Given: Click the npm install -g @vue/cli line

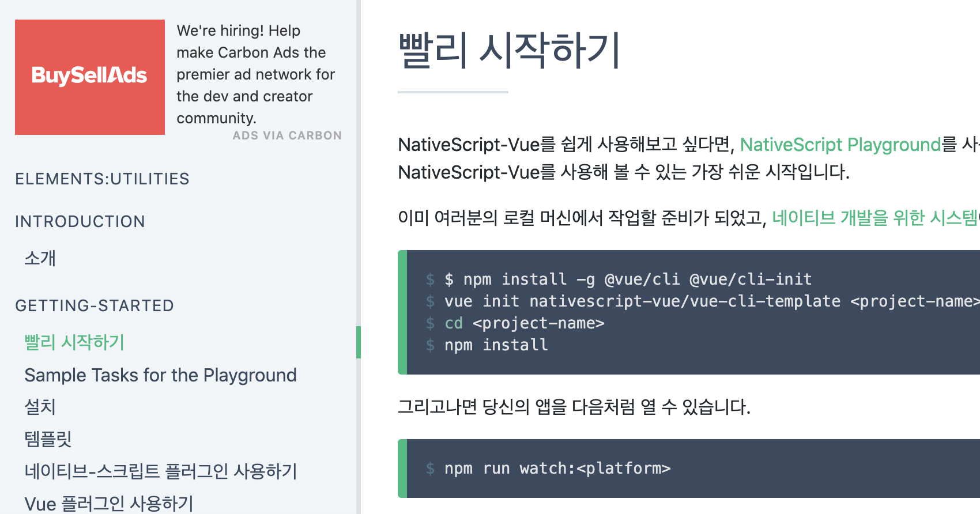Looking at the screenshot, I should 628,279.
